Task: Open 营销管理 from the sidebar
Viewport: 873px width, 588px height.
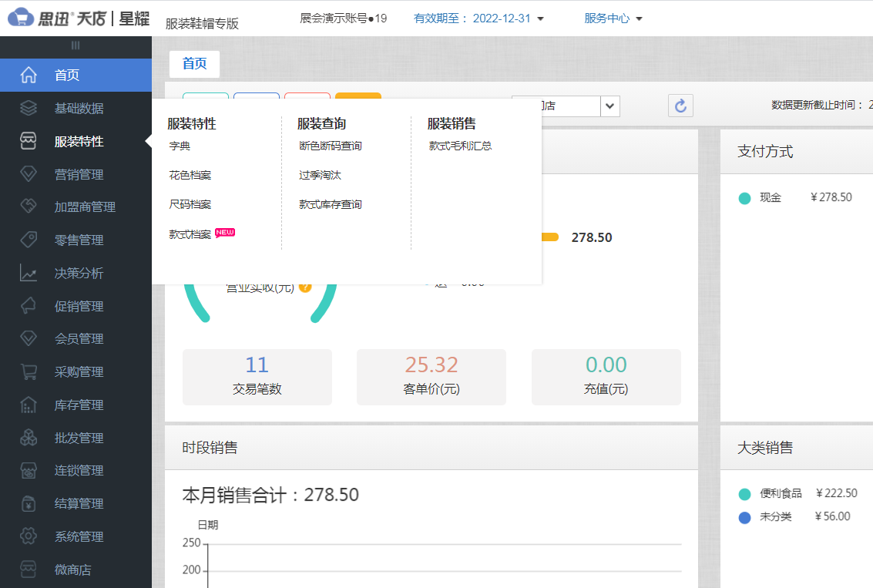Action: (29, 174)
